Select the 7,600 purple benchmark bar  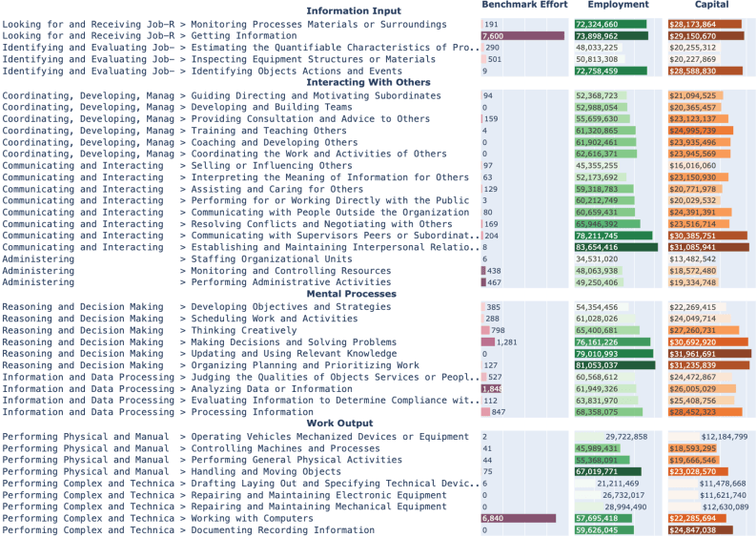[523, 35]
